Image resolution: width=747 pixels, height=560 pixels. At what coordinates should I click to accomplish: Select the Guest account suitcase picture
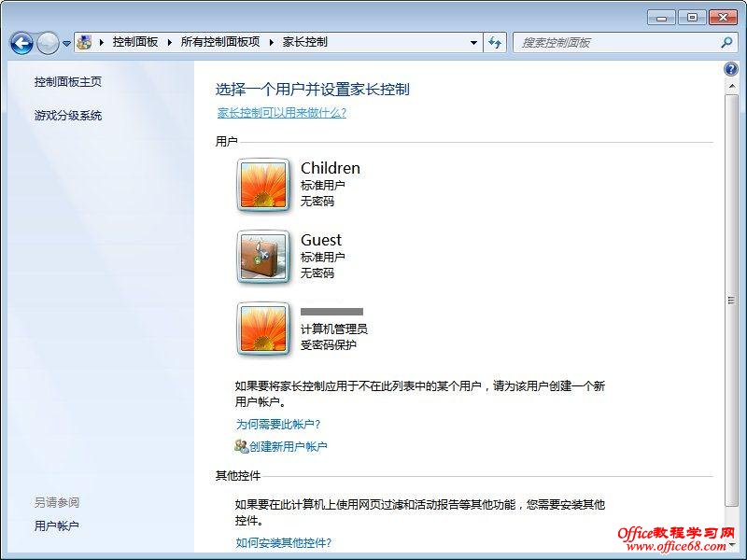coord(263,258)
